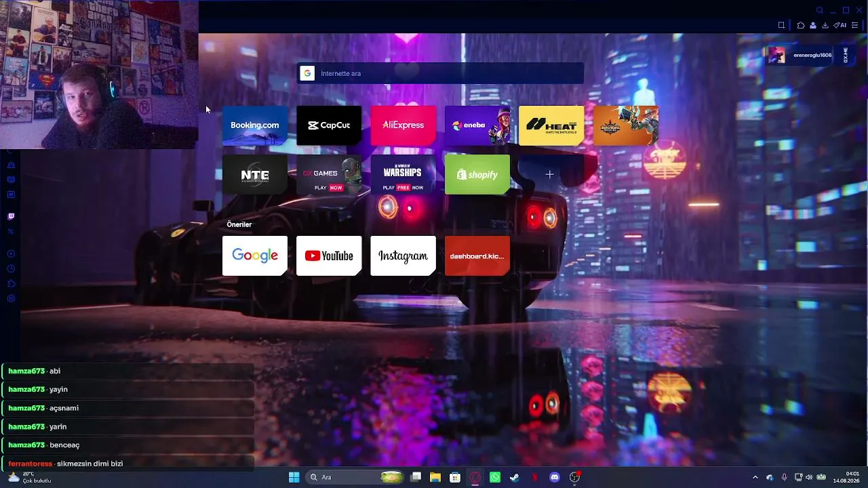Open the HEAT speed dial tile
Screen dimensions: 868x488
point(551,125)
